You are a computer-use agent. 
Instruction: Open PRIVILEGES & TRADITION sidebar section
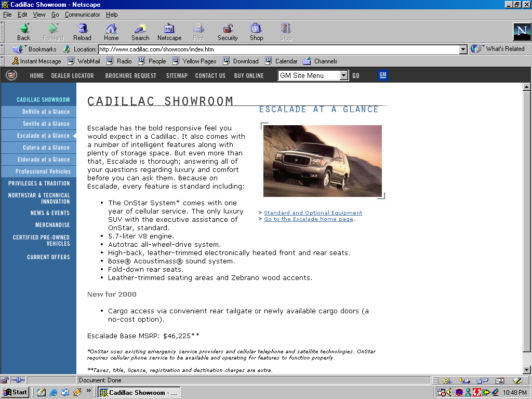click(x=39, y=183)
